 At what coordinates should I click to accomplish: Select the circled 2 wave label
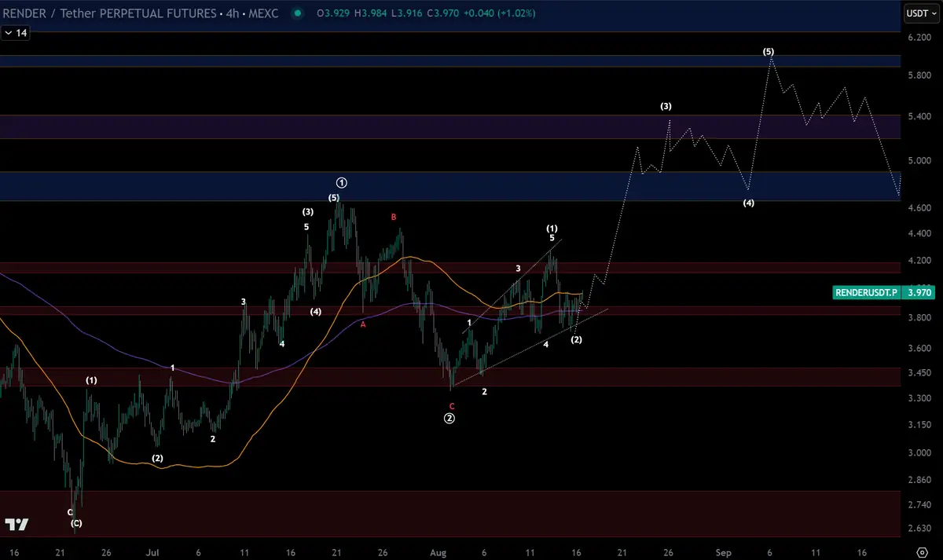click(449, 419)
